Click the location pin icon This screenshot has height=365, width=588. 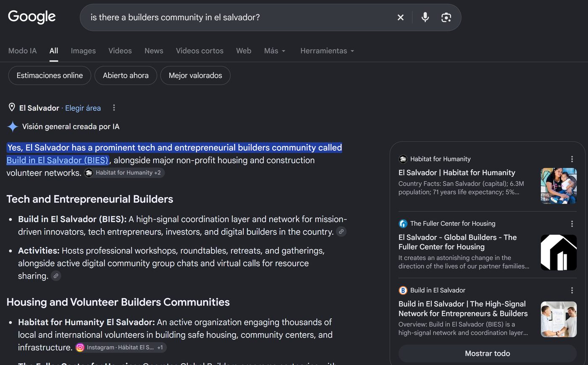[x=12, y=108]
